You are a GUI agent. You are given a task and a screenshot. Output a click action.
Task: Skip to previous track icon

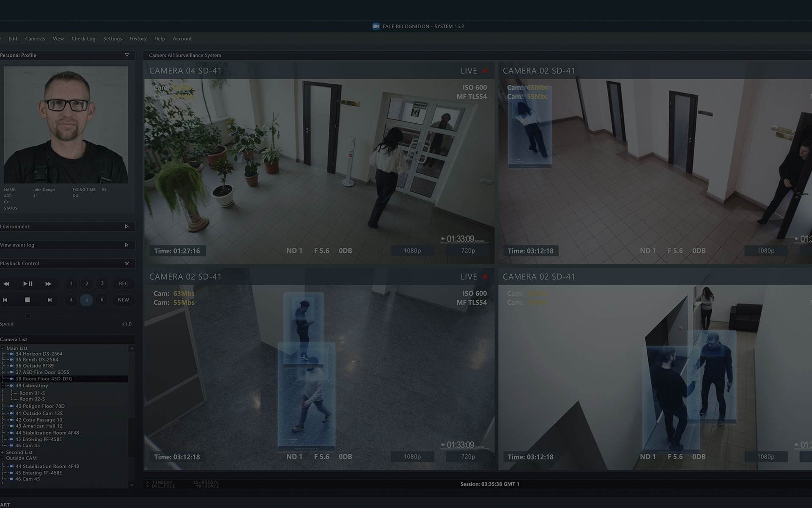click(x=5, y=300)
